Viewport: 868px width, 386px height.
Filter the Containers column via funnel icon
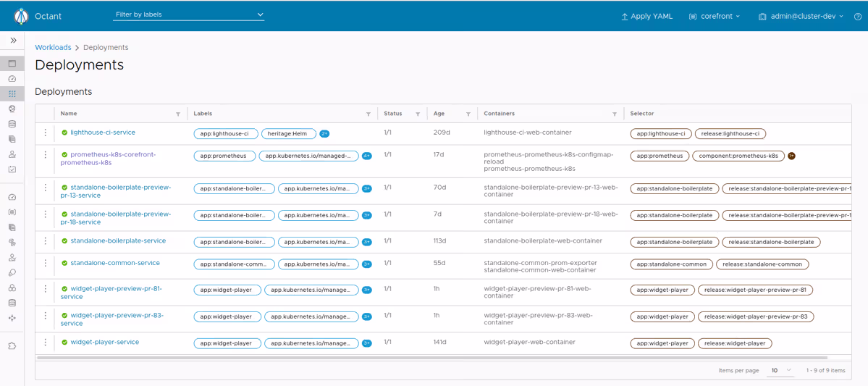pyautogui.click(x=615, y=114)
